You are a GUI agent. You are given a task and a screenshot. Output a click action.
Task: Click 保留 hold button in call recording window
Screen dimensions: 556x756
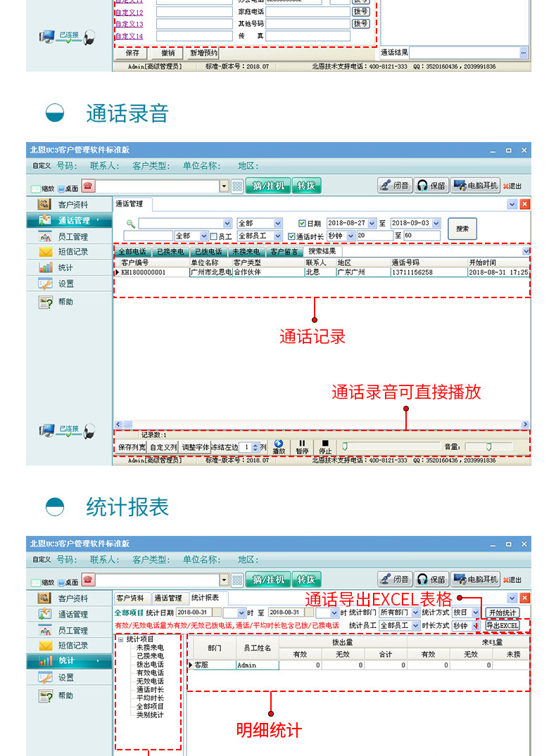click(x=431, y=186)
